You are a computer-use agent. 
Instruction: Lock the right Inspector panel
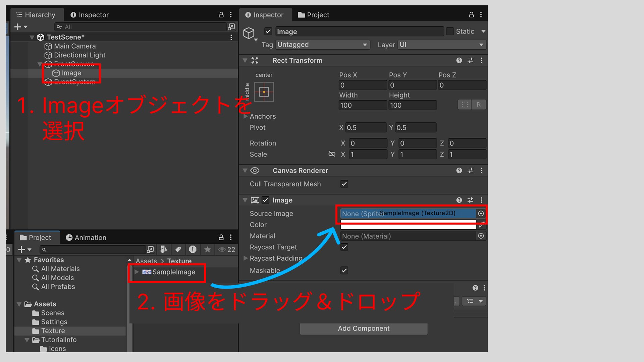[471, 15]
